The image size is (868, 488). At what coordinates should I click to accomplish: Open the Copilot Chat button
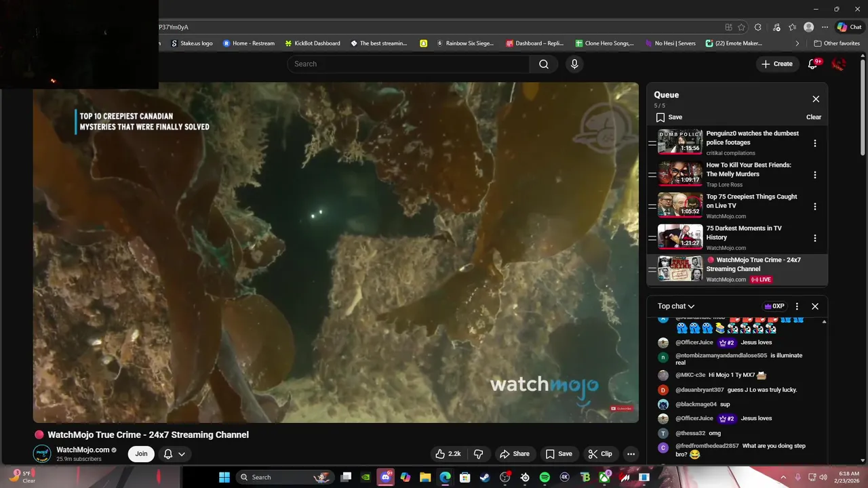[x=849, y=27]
